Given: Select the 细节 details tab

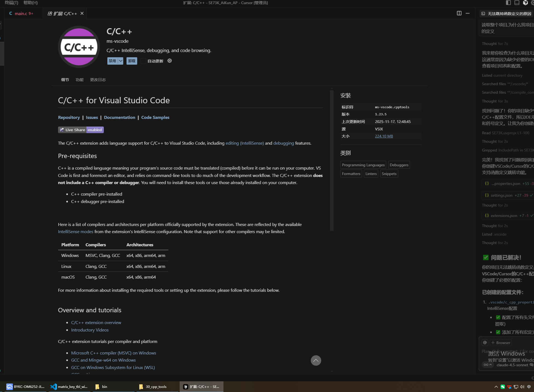Looking at the screenshot, I should tap(65, 80).
